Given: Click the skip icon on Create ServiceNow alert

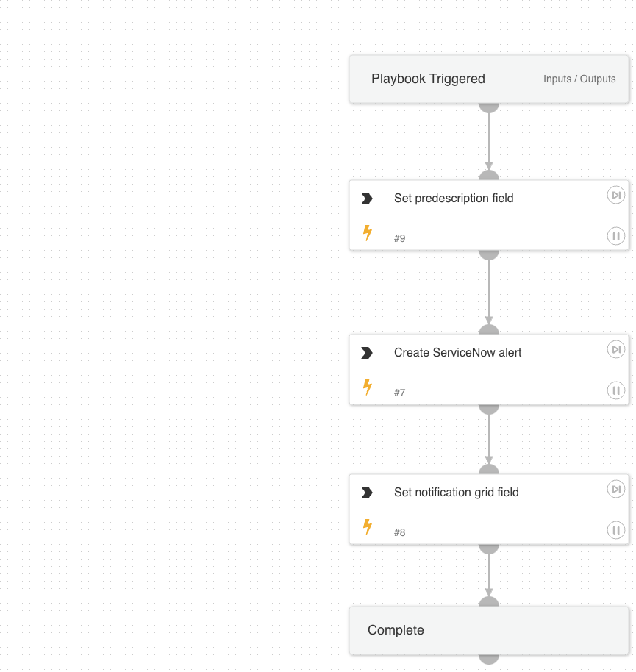Looking at the screenshot, I should pos(615,349).
